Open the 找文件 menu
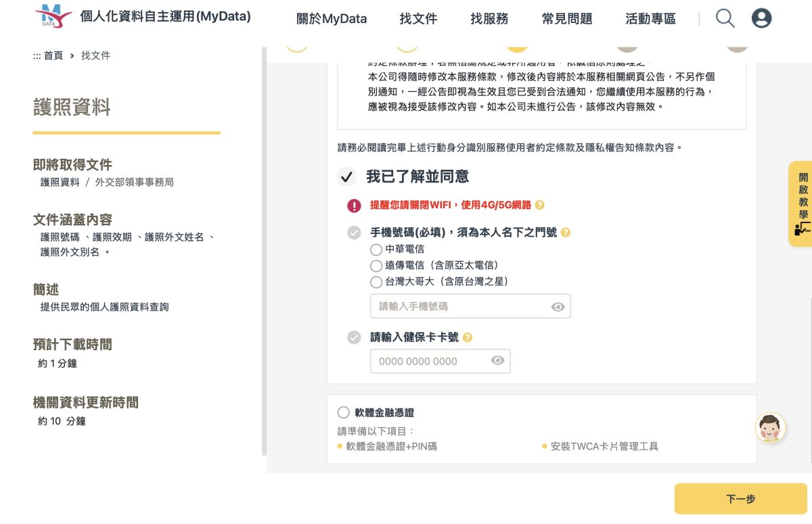This screenshot has height=524, width=812. point(418,19)
